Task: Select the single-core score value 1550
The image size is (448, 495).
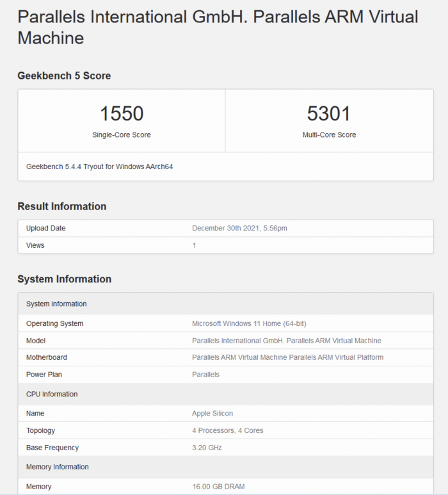Action: (122, 114)
